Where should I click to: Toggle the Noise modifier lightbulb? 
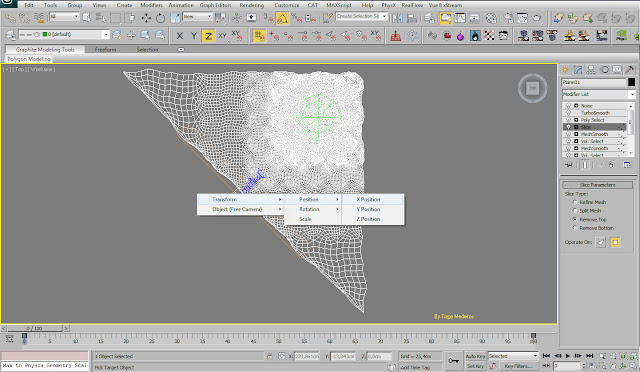click(x=568, y=106)
